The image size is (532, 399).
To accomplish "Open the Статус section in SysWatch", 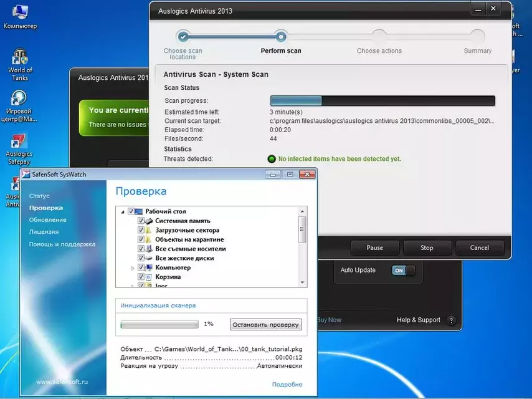I will tap(39, 196).
